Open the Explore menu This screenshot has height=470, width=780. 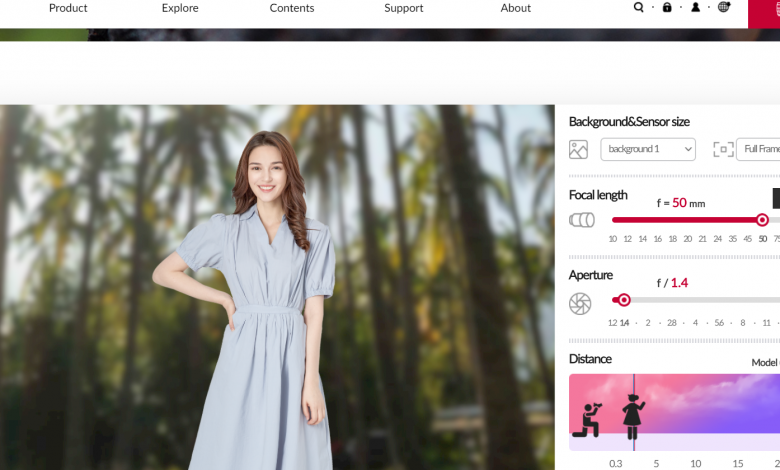180,8
